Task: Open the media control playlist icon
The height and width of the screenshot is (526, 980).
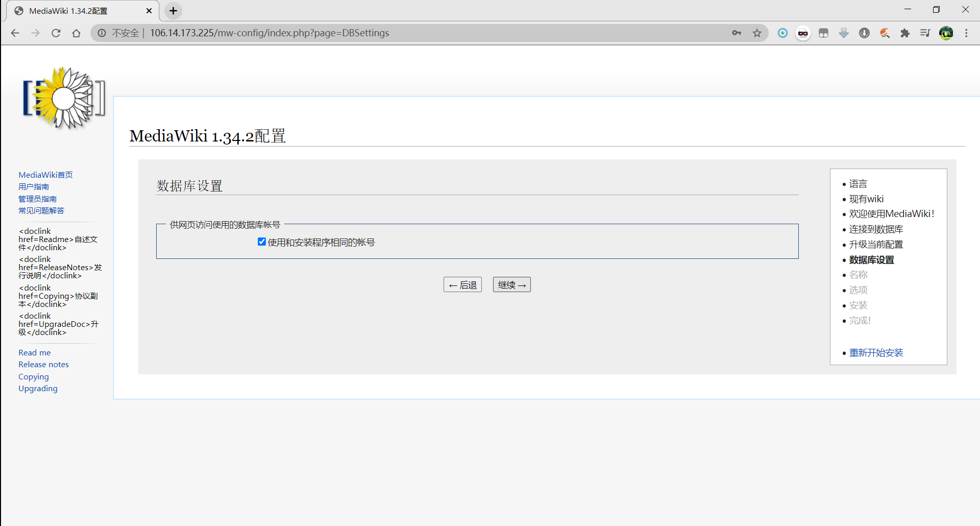Action: click(x=925, y=33)
